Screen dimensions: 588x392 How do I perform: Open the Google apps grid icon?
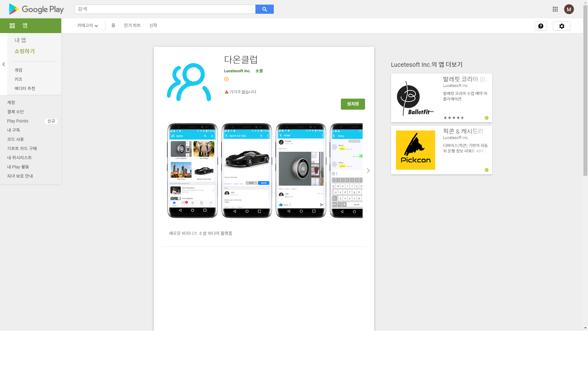click(x=555, y=9)
